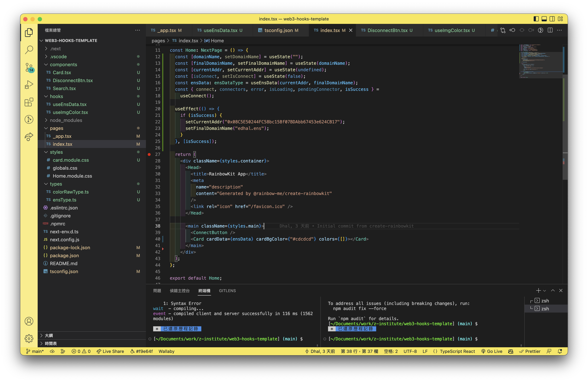This screenshot has height=382, width=588.
Task: Click TypeScript React language mode button
Action: pos(457,351)
